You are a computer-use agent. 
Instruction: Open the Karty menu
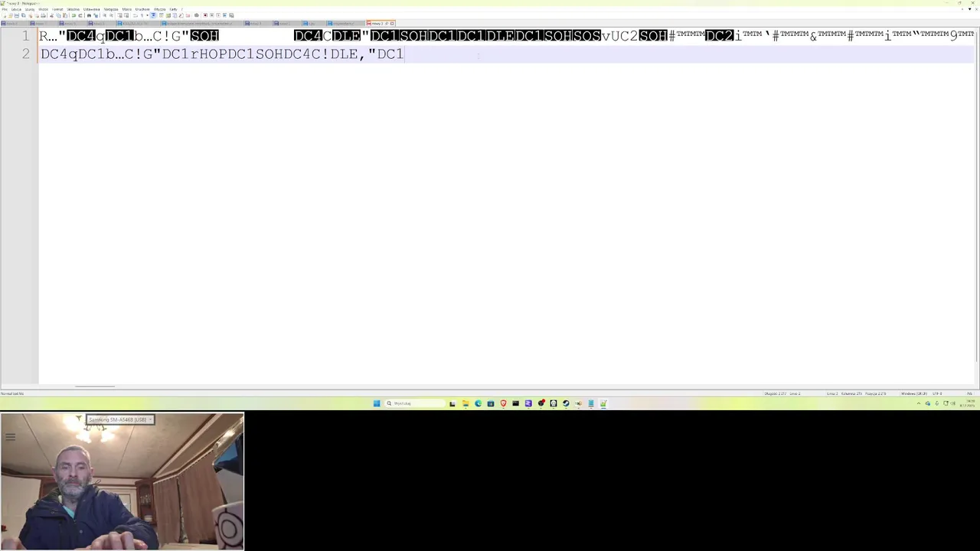173,9
